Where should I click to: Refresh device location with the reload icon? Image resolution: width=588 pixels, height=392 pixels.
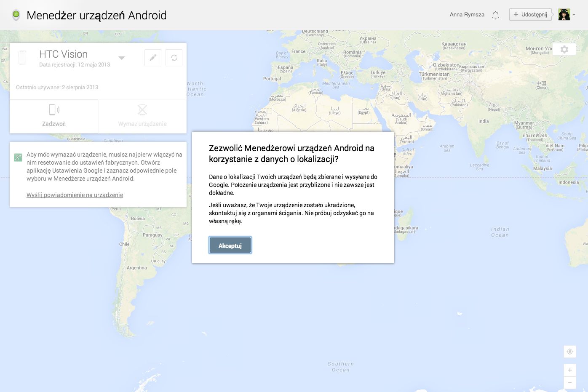[x=174, y=58]
